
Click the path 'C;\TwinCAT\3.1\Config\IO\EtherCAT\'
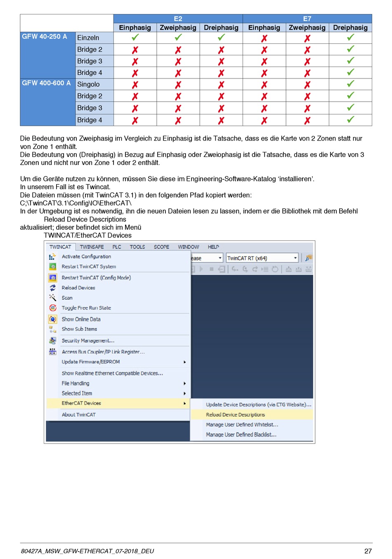pyautogui.click(x=76, y=203)
